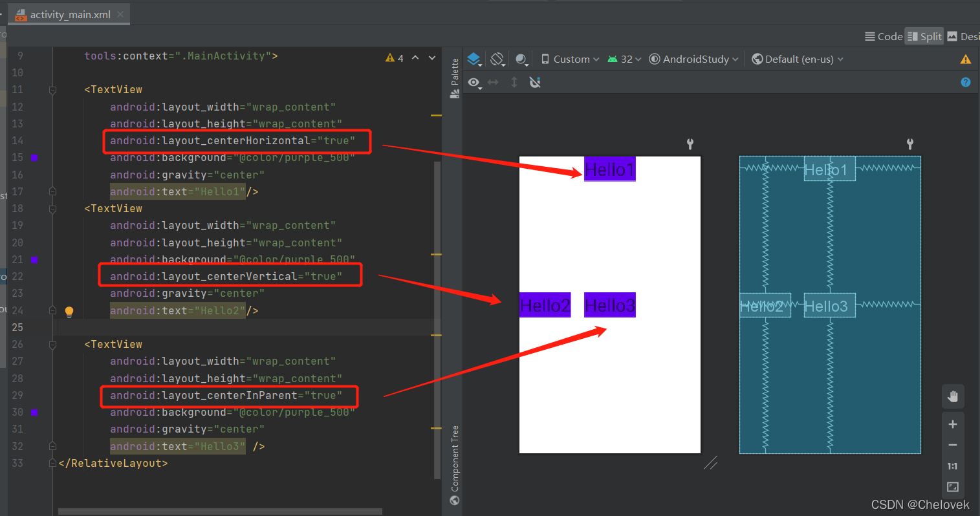Open the API 32 version dropdown
The height and width of the screenshot is (516, 980).
point(624,59)
